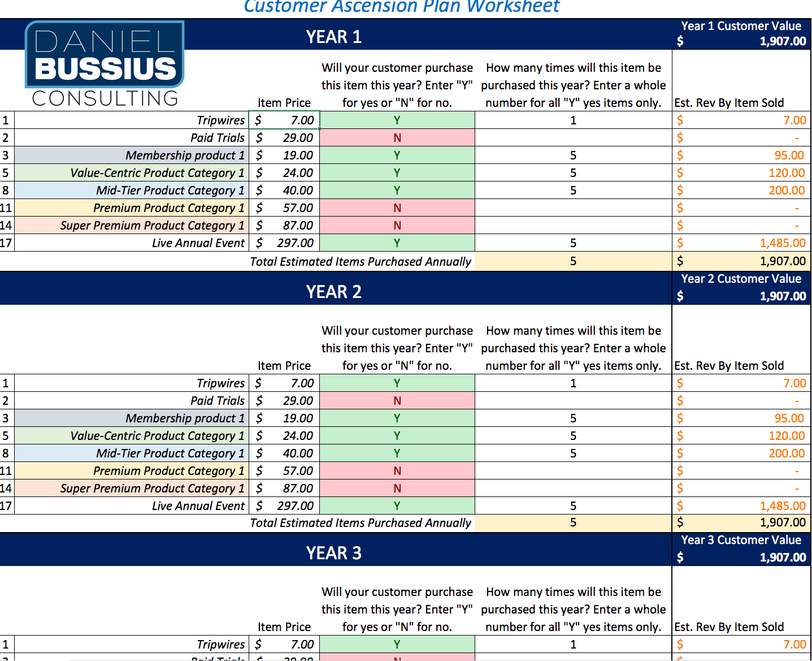Select Year 1 Live Annual Event quantity cell

pyautogui.click(x=573, y=243)
